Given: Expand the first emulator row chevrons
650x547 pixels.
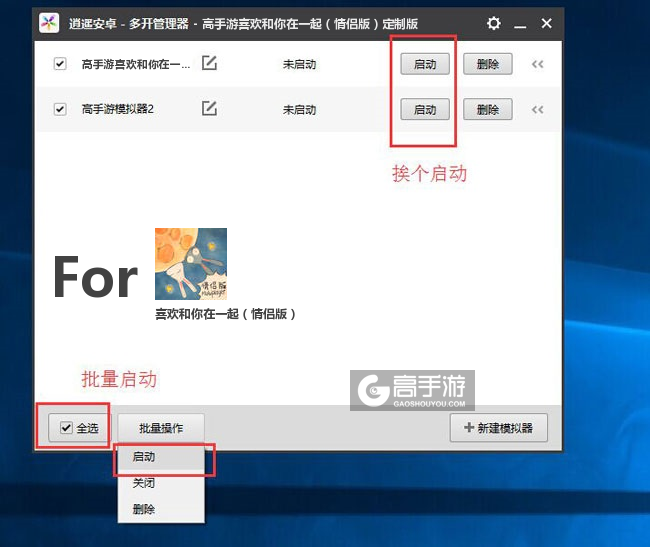Looking at the screenshot, I should point(537,64).
